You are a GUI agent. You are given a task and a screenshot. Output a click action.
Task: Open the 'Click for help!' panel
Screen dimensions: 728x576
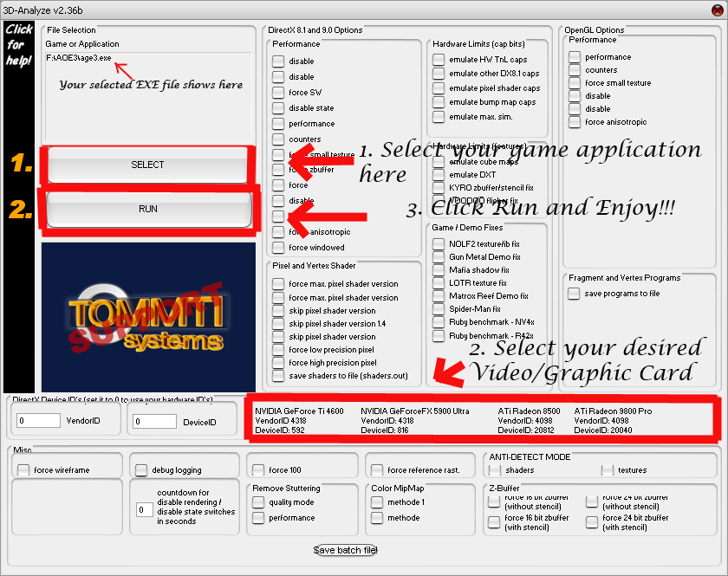pyautogui.click(x=19, y=207)
